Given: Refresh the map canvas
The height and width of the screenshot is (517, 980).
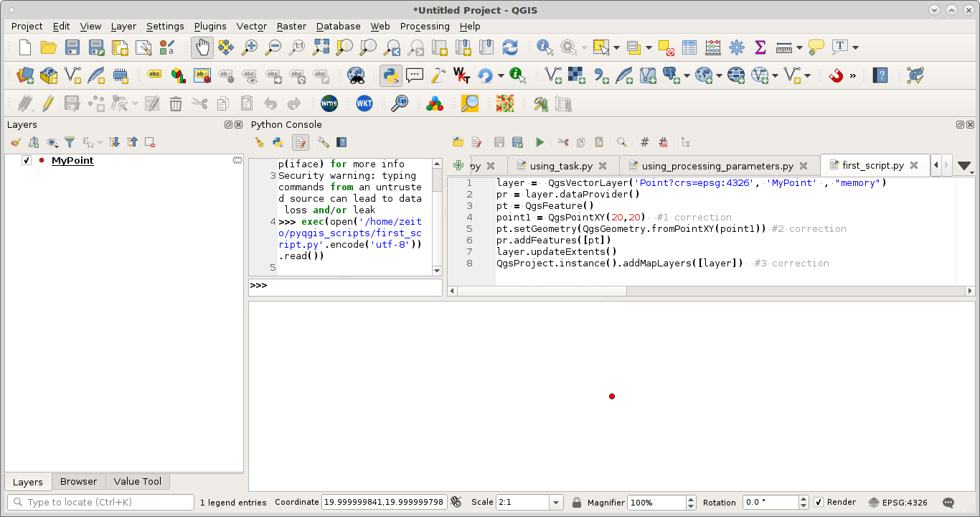Looking at the screenshot, I should click(510, 47).
